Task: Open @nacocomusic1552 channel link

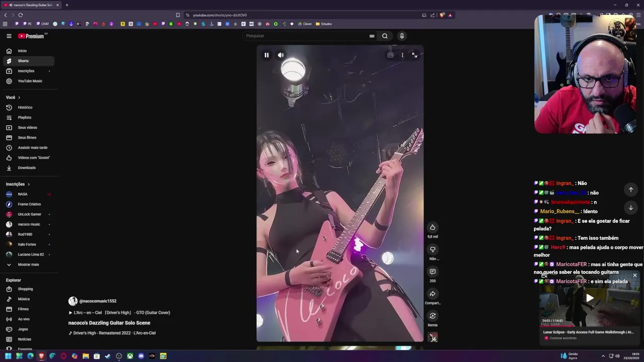Action: [98, 301]
